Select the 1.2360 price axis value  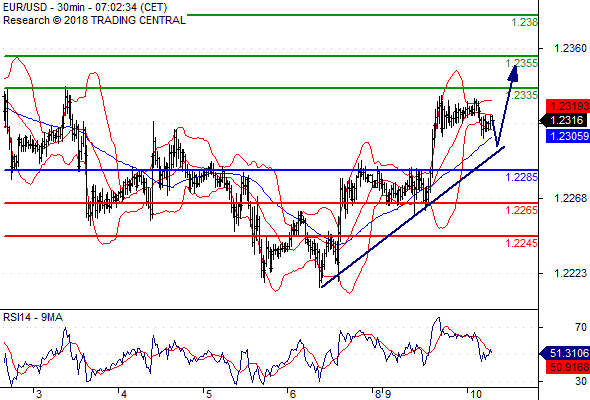pos(570,48)
